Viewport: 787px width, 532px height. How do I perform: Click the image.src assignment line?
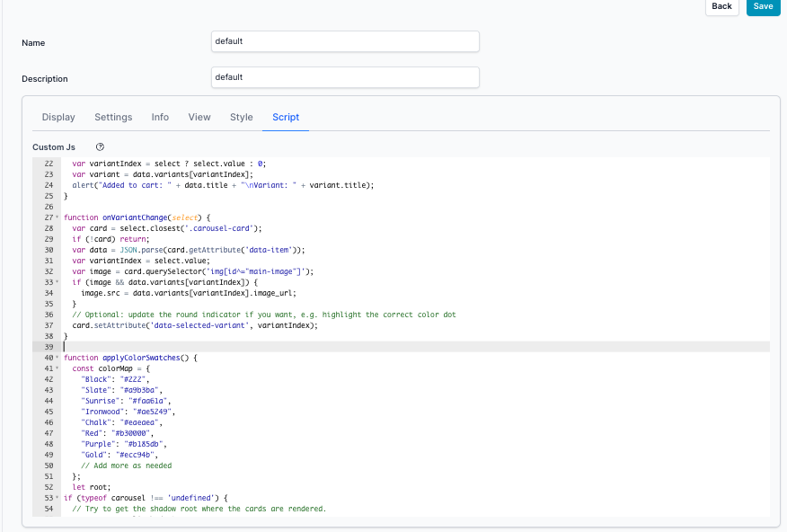click(189, 293)
